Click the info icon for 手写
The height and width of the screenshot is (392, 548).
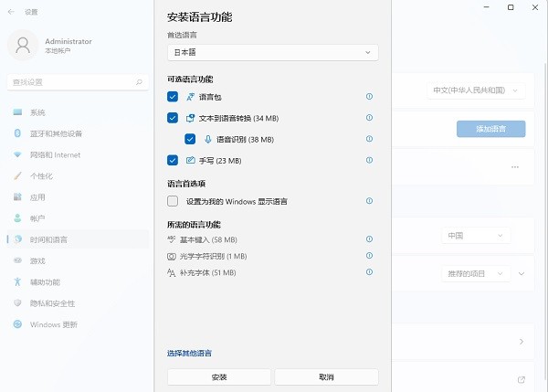coord(369,160)
